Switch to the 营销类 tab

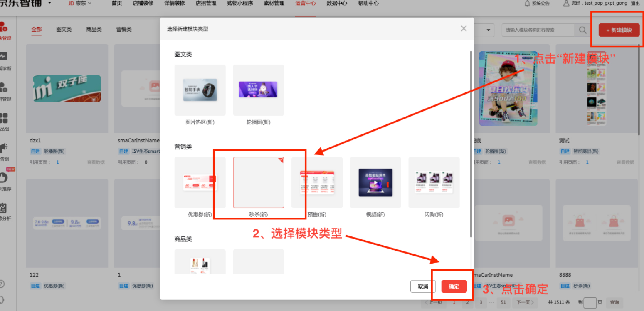click(123, 29)
